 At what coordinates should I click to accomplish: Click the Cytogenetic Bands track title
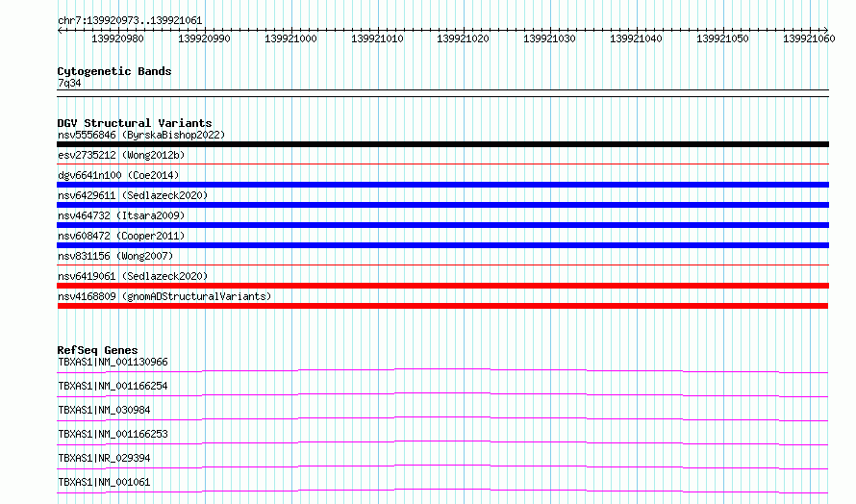click(114, 71)
